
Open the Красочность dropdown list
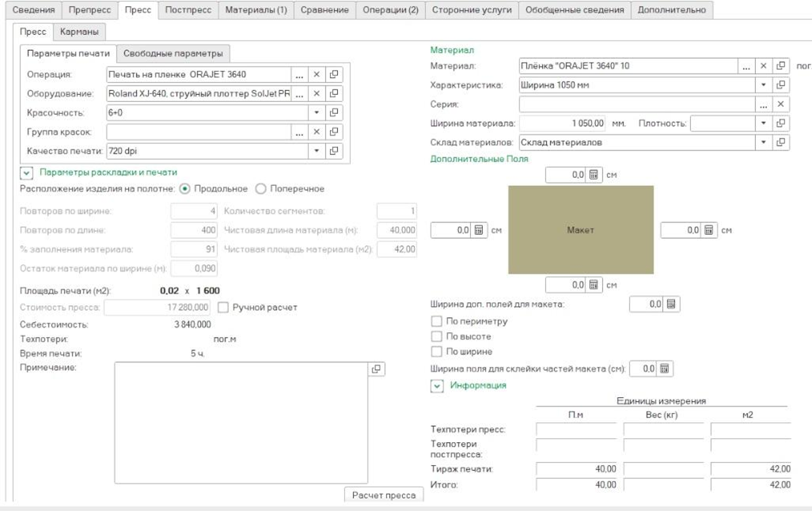[316, 113]
